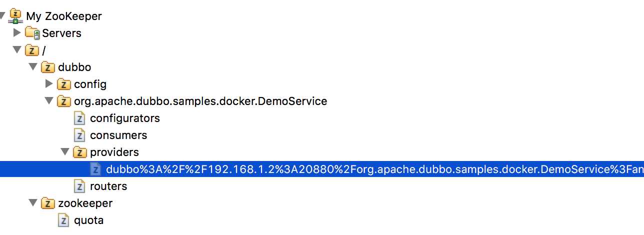Collapse the My ZooKeeper root node
The width and height of the screenshot is (644, 235).
pyautogui.click(x=2, y=16)
